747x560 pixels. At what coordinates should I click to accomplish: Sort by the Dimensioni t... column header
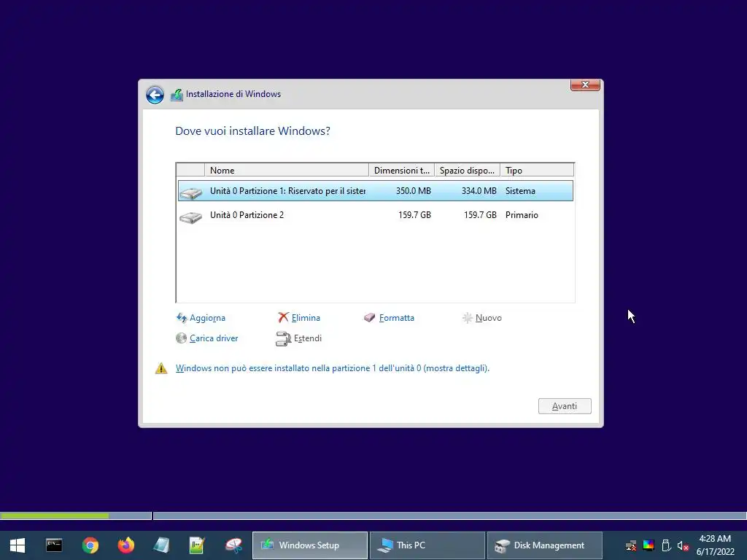click(x=402, y=170)
